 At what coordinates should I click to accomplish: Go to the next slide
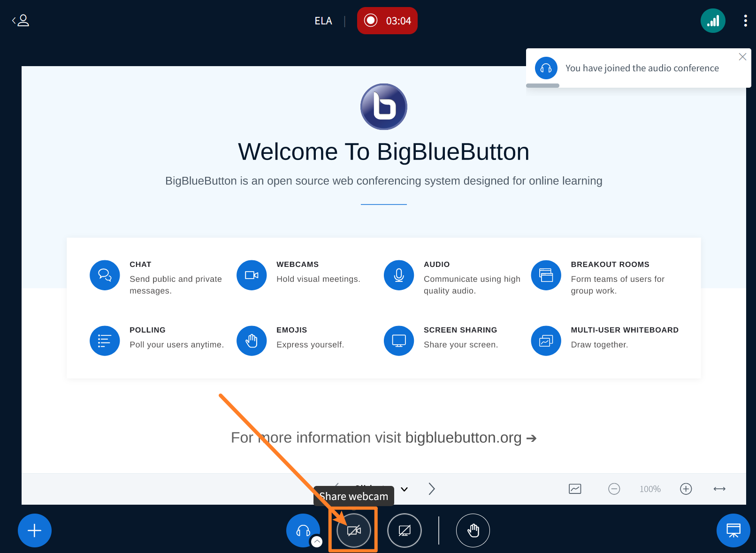click(x=432, y=489)
